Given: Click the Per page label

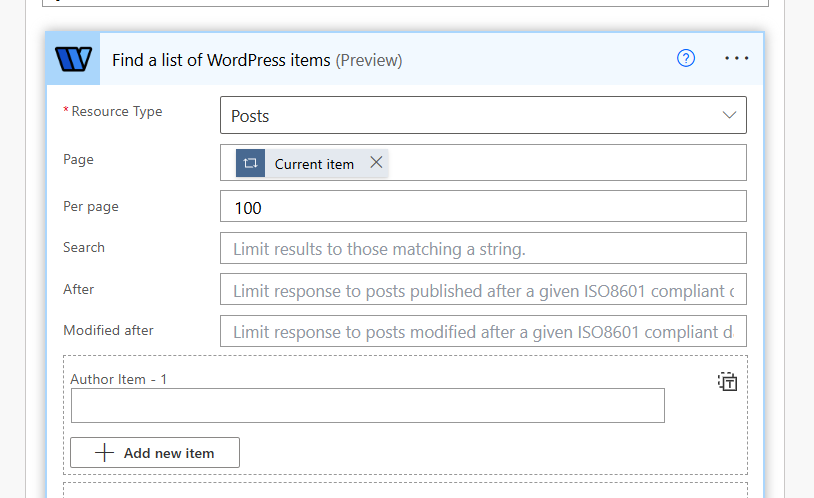Looking at the screenshot, I should (91, 207).
